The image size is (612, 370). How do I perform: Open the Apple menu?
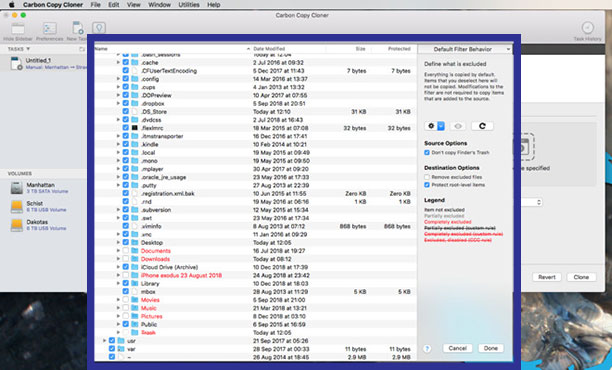coord(12,5)
